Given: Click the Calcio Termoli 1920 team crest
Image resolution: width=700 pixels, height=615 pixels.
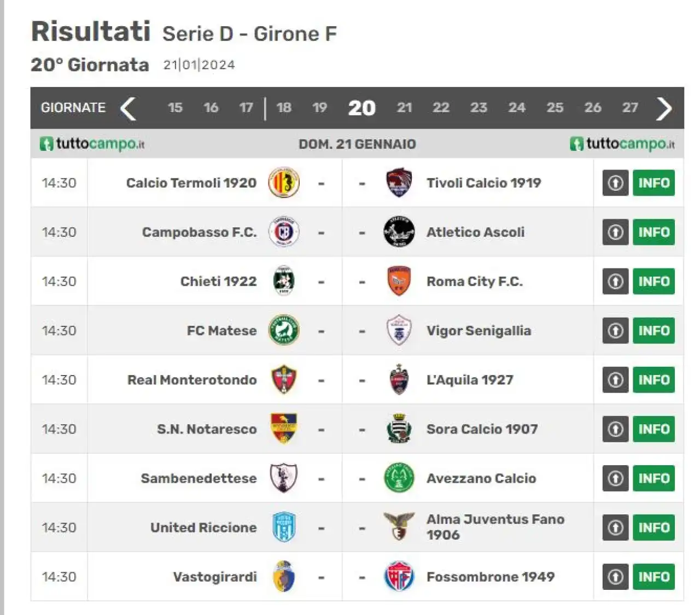Looking at the screenshot, I should pos(284,183).
